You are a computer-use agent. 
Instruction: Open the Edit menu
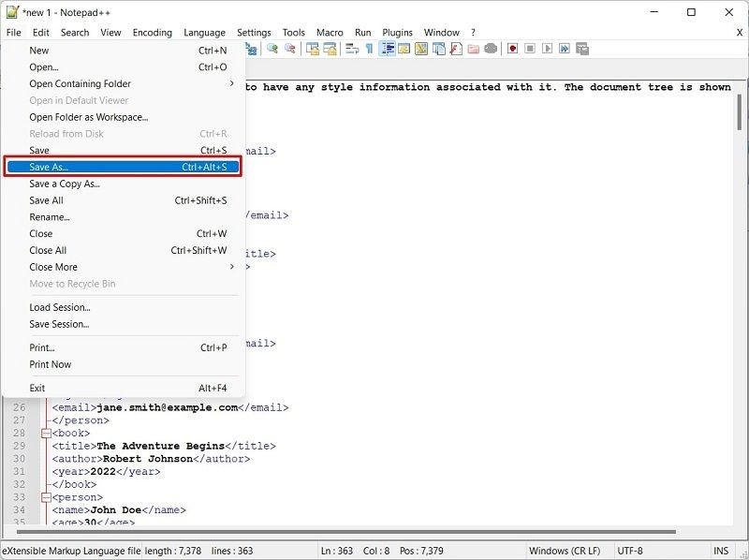pyautogui.click(x=40, y=33)
